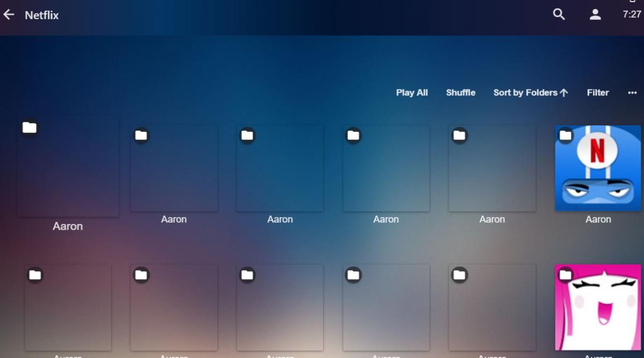Shuffle the Netflix library items
The width and height of the screenshot is (644, 358).
[x=460, y=93]
